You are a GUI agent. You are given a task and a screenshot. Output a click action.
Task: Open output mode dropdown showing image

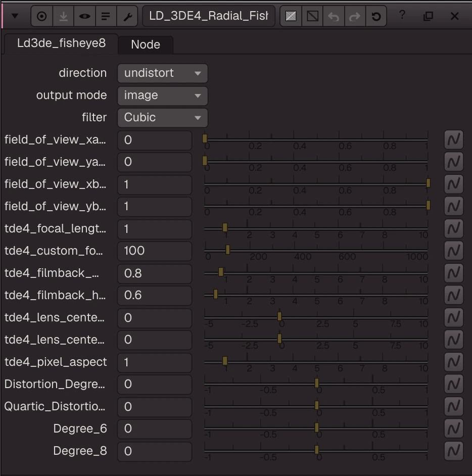pos(163,96)
